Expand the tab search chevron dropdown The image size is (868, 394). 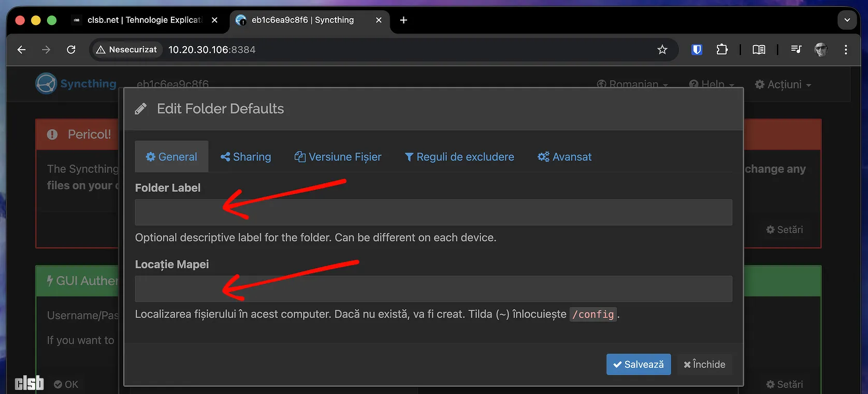pos(847,20)
